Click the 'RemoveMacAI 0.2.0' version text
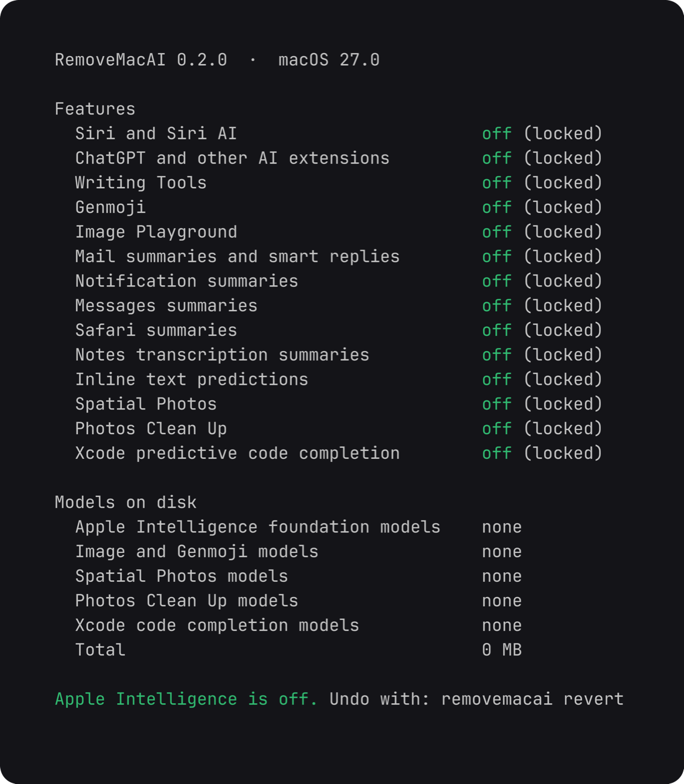The width and height of the screenshot is (684, 784). click(x=141, y=60)
